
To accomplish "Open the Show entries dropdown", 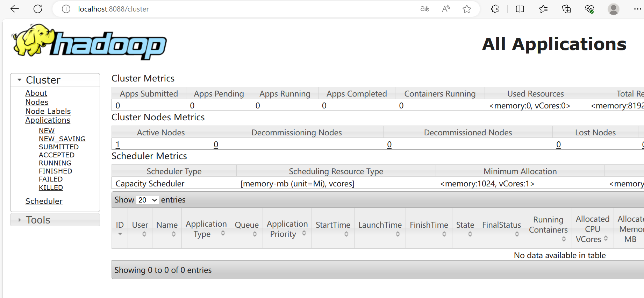I will [x=147, y=200].
